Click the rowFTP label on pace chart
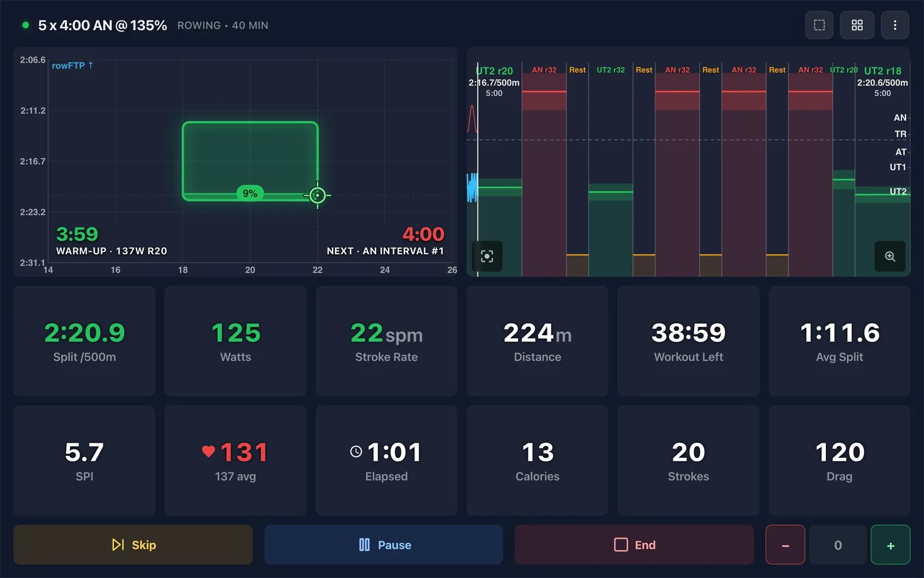 (72, 65)
